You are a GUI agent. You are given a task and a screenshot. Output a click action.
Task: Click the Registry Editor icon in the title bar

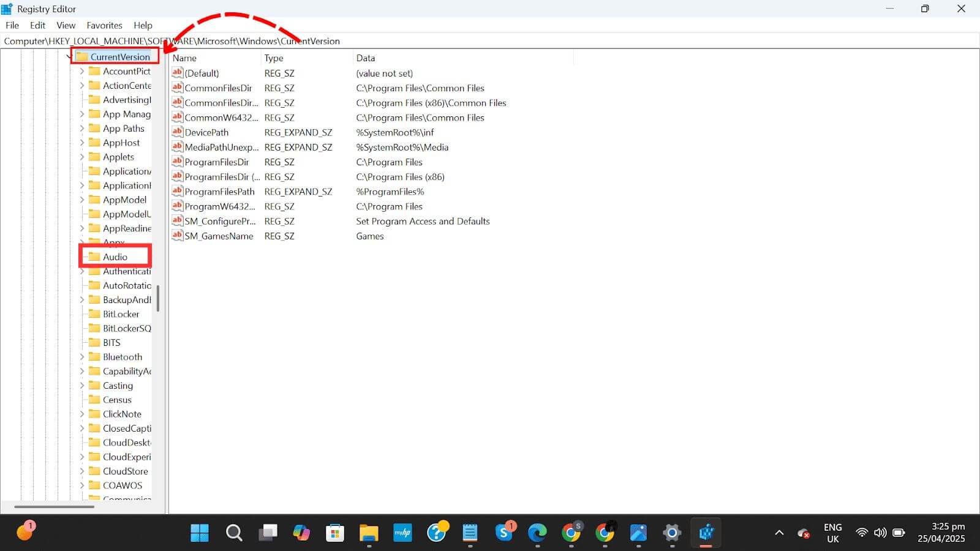pos(7,9)
